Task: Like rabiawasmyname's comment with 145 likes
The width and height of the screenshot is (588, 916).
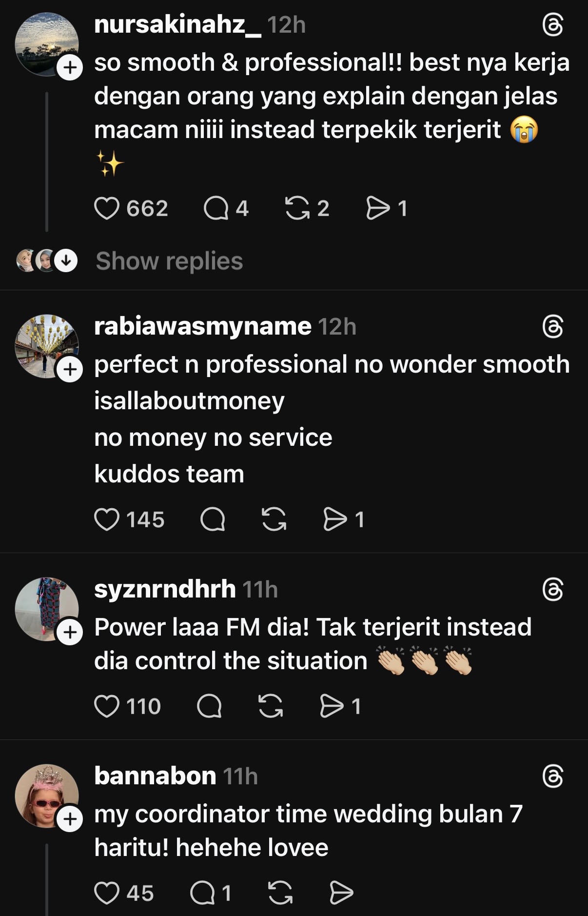Action: [107, 519]
